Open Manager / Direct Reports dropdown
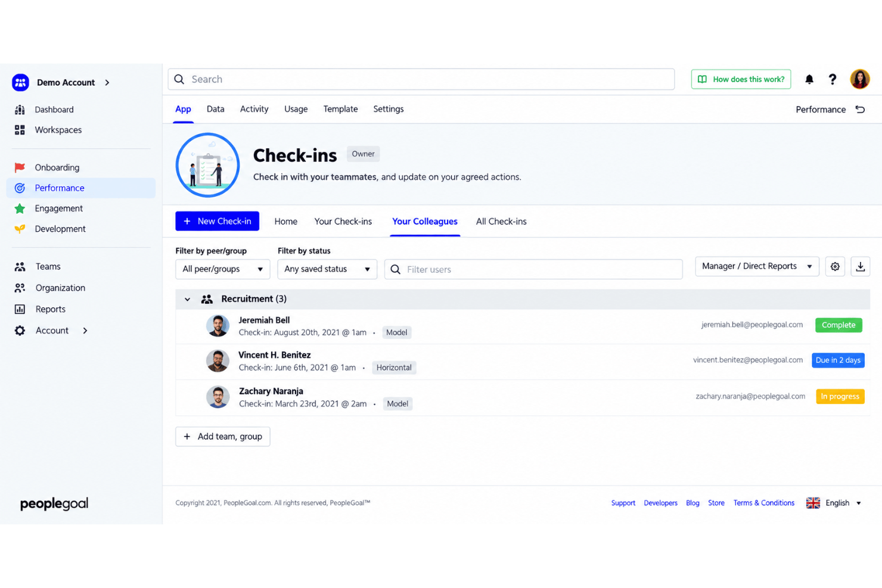882x588 pixels. point(757,266)
